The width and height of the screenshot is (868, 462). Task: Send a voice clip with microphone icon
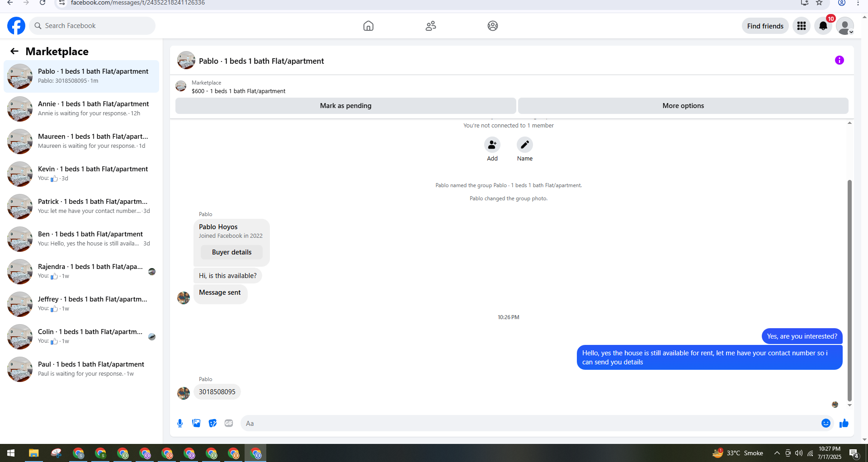(x=180, y=423)
